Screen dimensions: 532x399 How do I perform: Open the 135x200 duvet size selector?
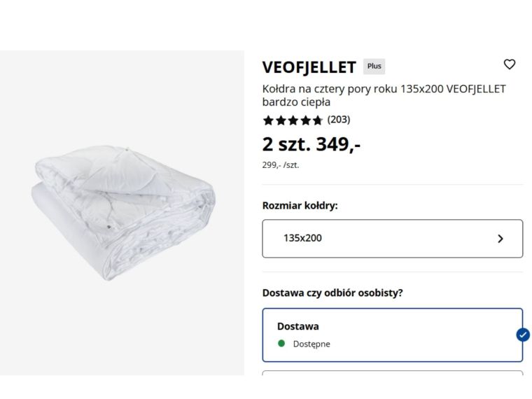392,238
